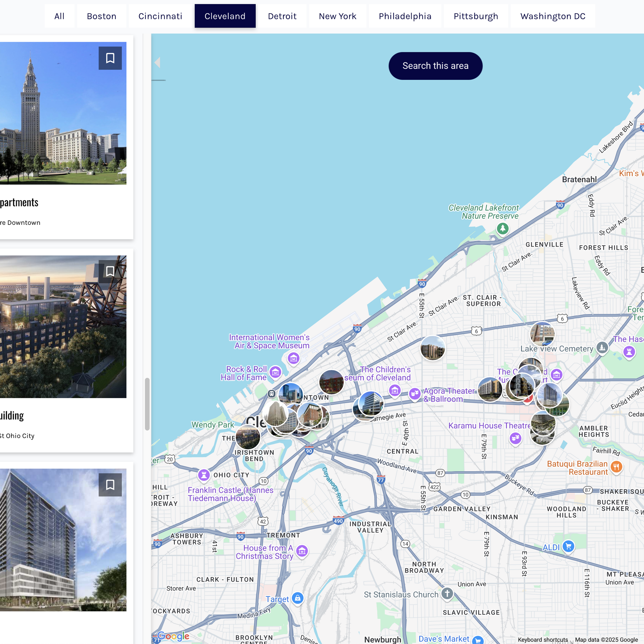
Task: Select the Cleveland Lakefront Nature Preserve tree icon
Action: (503, 229)
